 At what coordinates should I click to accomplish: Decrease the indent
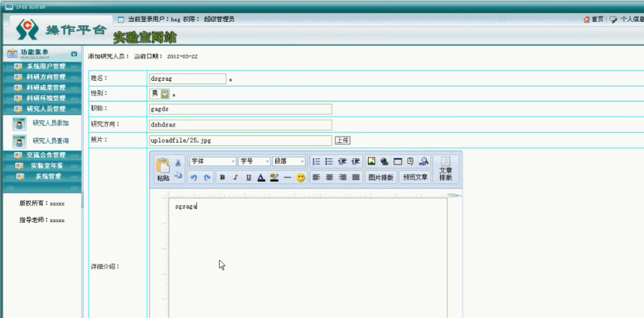pyautogui.click(x=342, y=161)
